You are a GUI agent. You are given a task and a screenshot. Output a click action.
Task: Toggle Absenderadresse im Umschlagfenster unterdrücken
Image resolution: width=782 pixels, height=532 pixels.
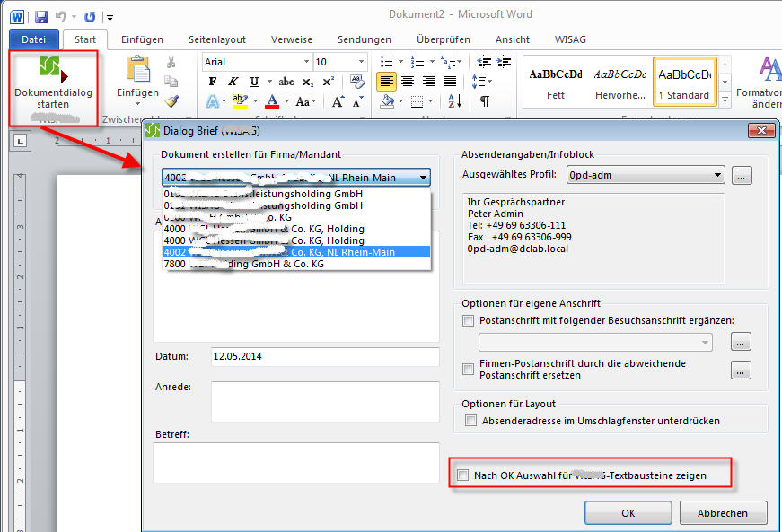click(x=470, y=421)
